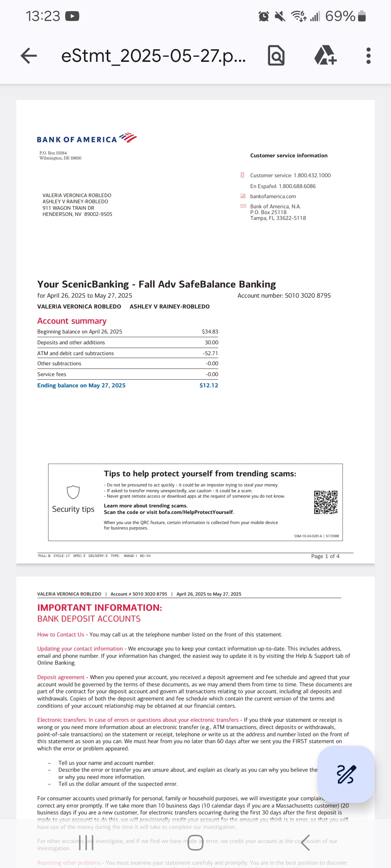Tap the Ending balance on May 27 row
Screen dimensions: 391x868
[x=127, y=386]
